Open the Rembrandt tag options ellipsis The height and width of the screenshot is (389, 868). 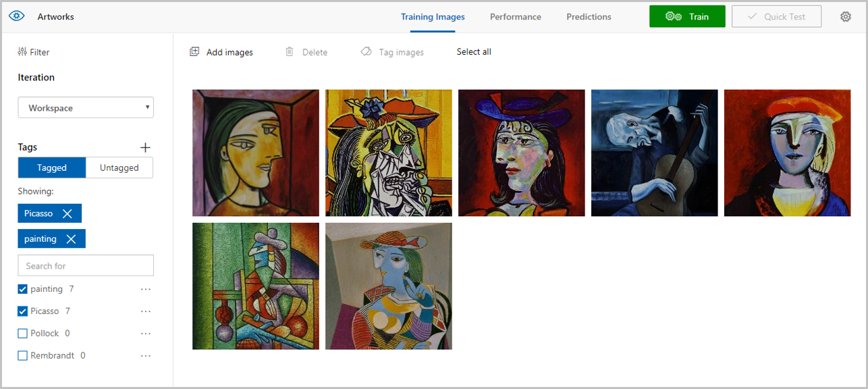[146, 356]
